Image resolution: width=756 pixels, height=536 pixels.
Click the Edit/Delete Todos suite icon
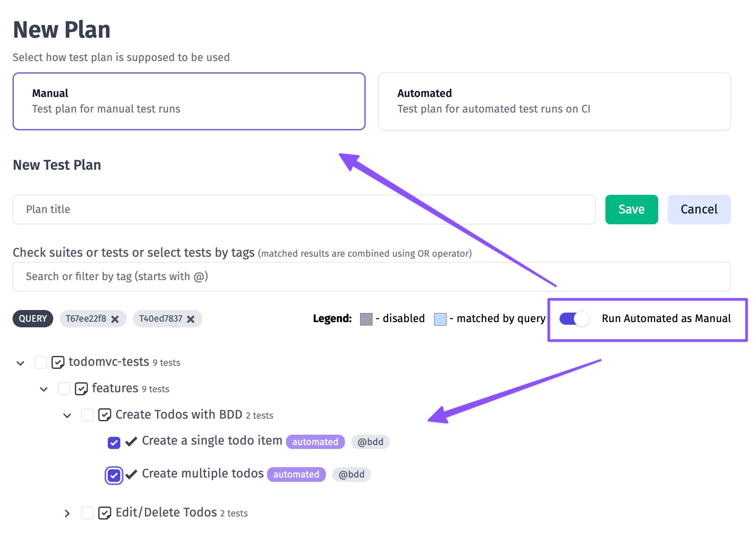(x=105, y=513)
